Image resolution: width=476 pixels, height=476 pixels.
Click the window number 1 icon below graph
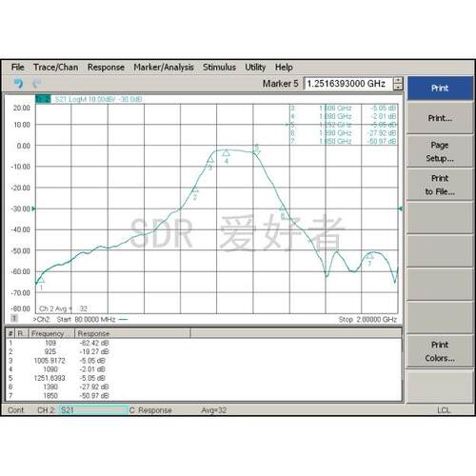point(14,318)
